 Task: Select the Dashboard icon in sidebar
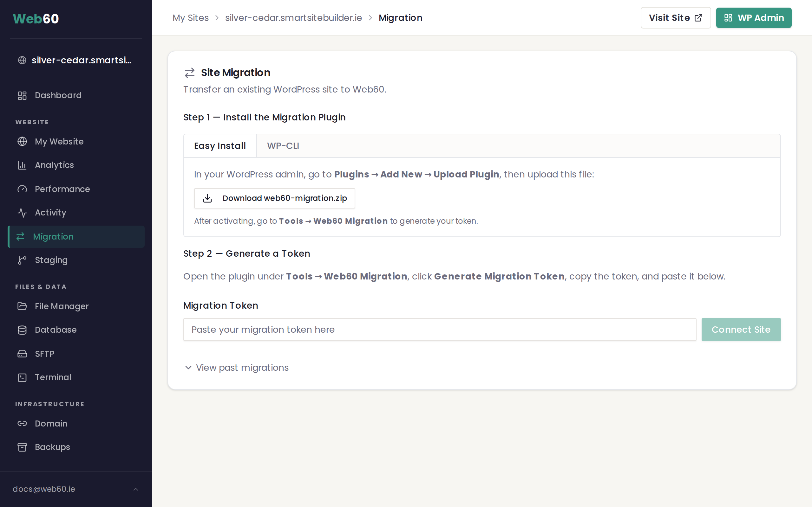click(x=22, y=95)
